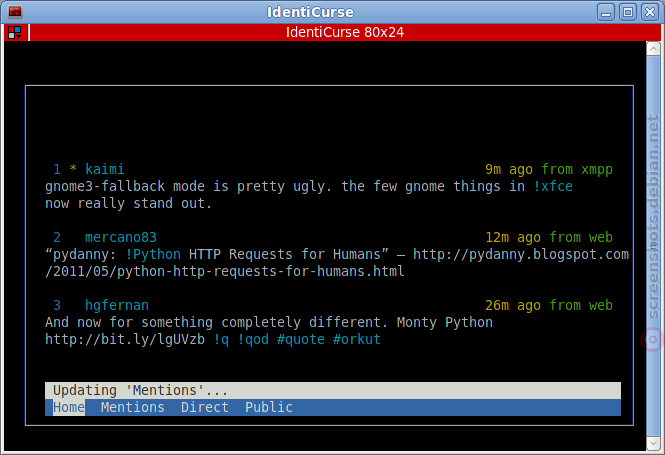The image size is (665, 455).
Task: Click 'from web' on hgfernan's notice
Action: (x=581, y=305)
